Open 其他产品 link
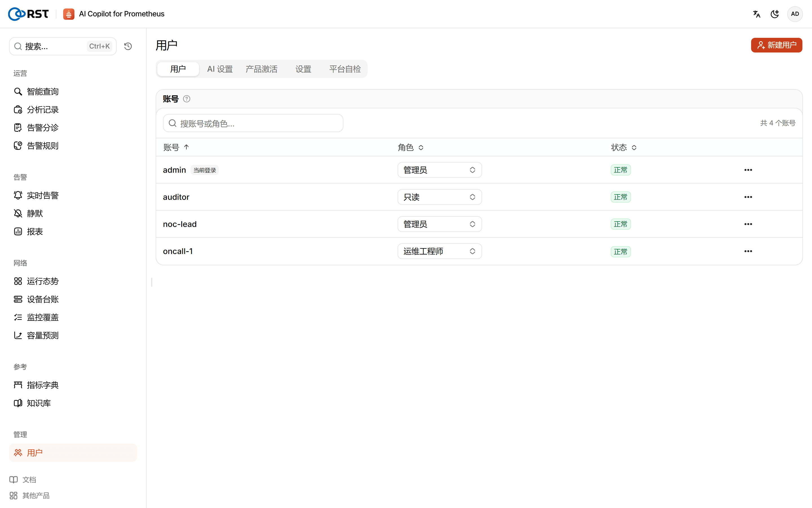 (x=30, y=496)
